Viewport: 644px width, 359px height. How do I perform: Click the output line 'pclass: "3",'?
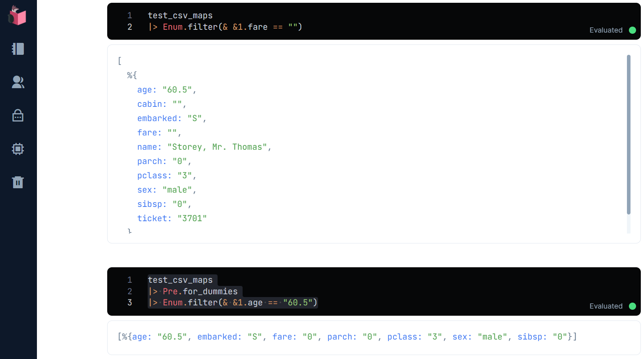pyautogui.click(x=167, y=176)
